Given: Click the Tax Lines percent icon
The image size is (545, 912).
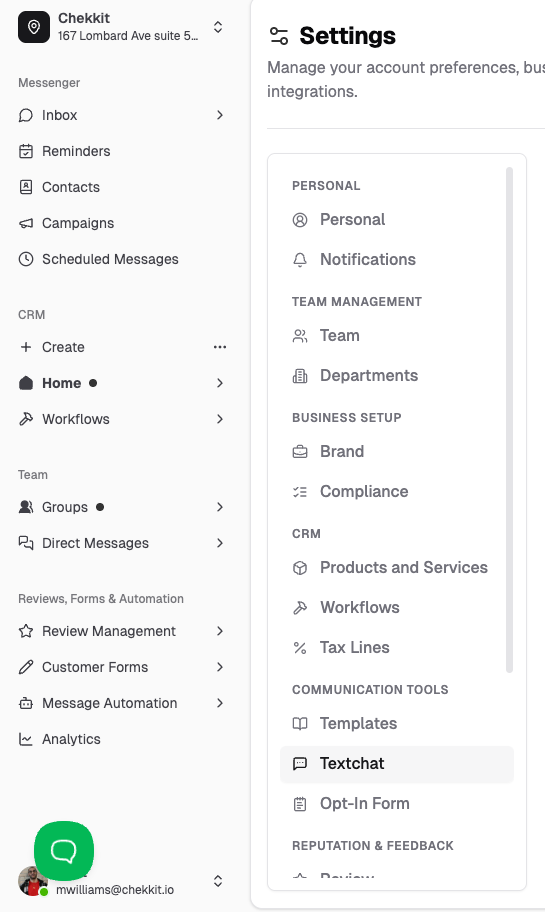Looking at the screenshot, I should coord(300,647).
